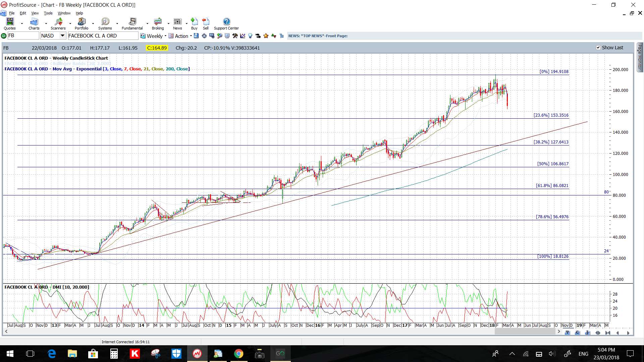Screen dimensions: 644x362
Task: Click the scrollbar left arrow under chart
Action: [x=6, y=331]
